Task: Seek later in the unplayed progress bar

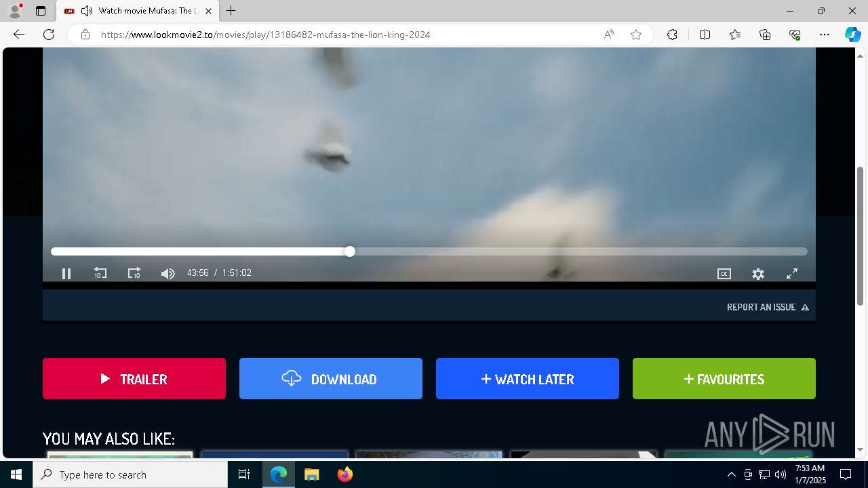Action: coord(580,251)
